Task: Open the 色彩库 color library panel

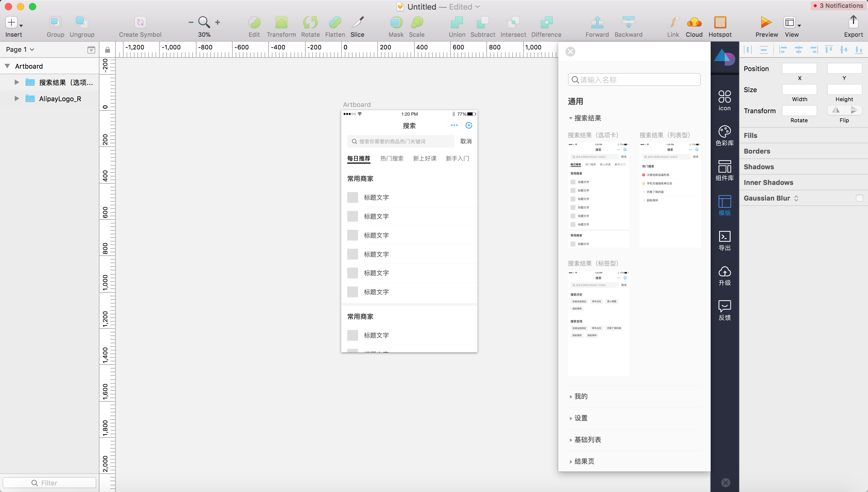Action: point(724,135)
